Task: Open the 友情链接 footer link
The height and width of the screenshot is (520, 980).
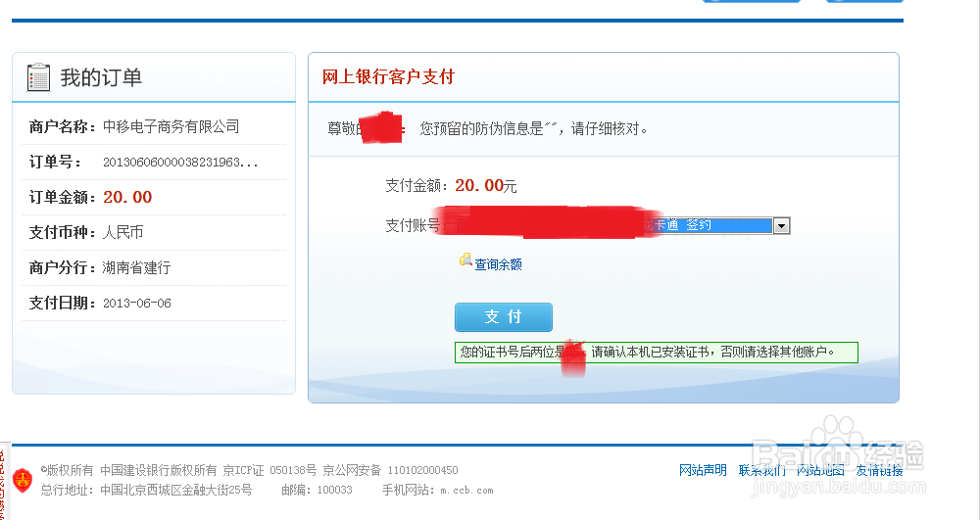Action: pos(879,470)
